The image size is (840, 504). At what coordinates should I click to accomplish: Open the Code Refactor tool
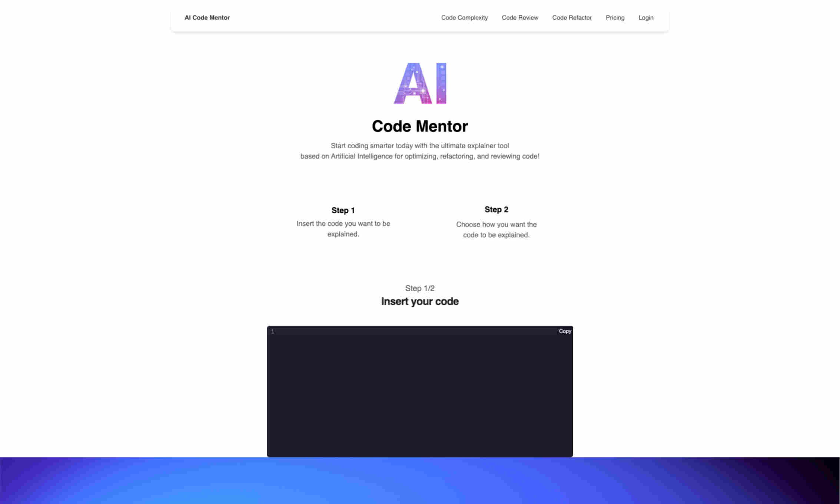click(571, 17)
